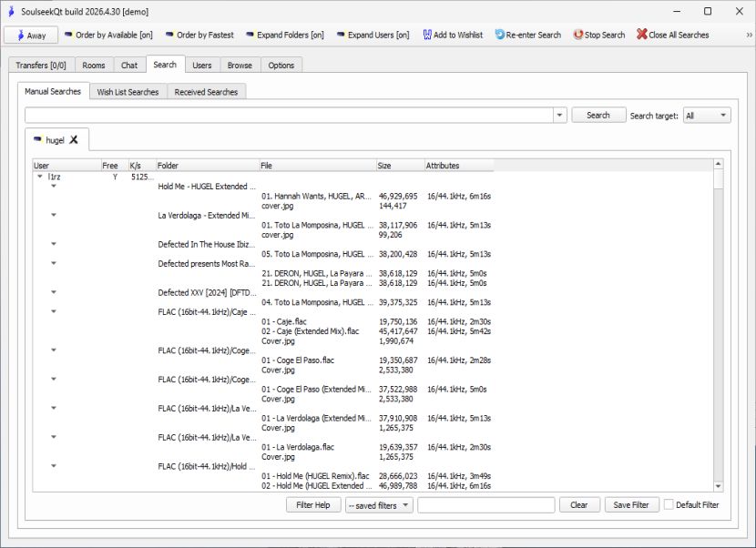Open the Rooms tab
Viewport: 756px width, 548px height.
tap(94, 65)
